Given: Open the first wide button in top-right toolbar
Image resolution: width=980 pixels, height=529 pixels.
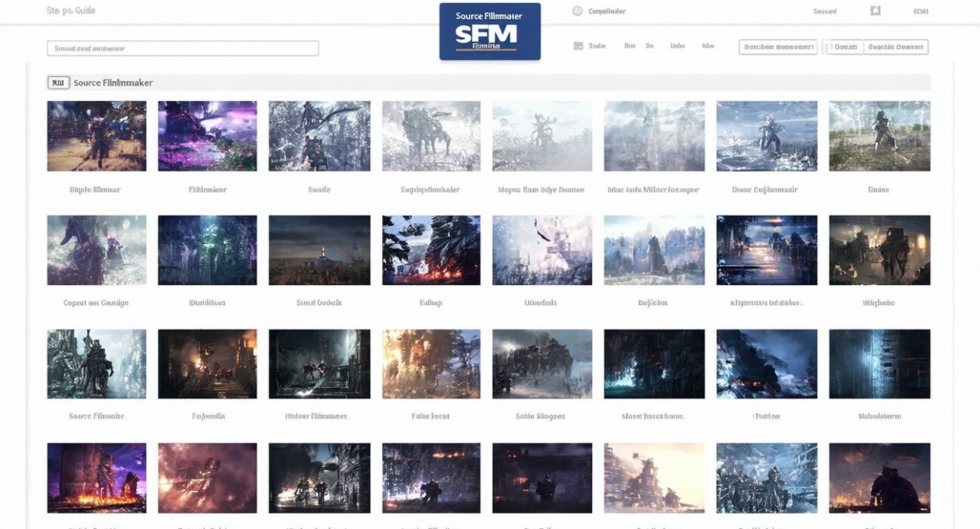Looking at the screenshot, I should [x=777, y=47].
